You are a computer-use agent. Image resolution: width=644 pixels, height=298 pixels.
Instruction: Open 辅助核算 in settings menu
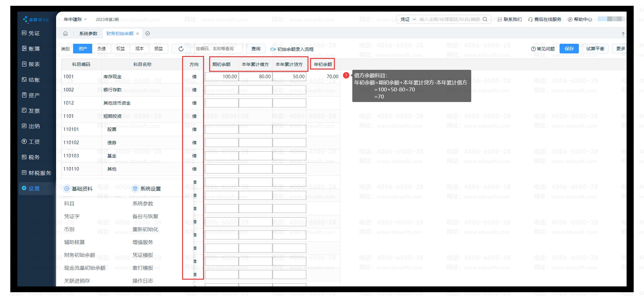pyautogui.click(x=74, y=242)
